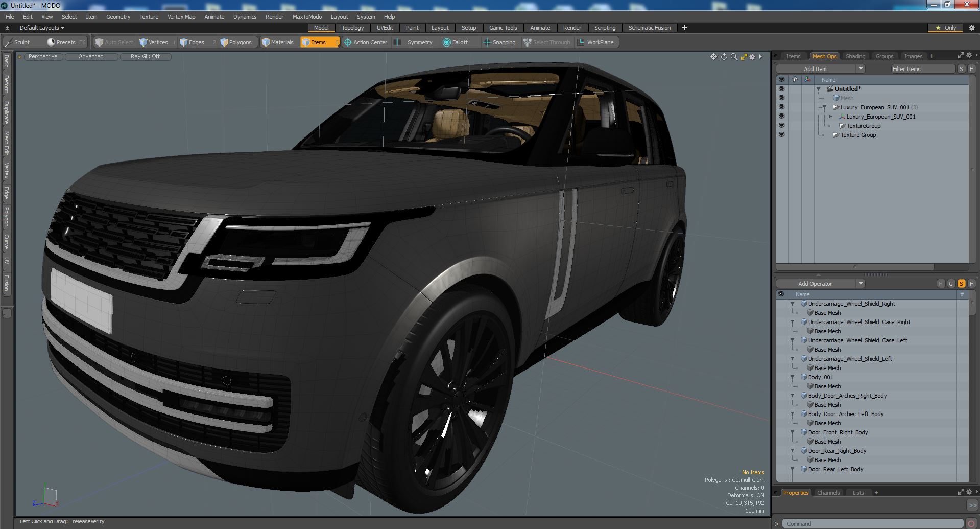Image resolution: width=980 pixels, height=529 pixels.
Task: Expand the Properties panel to full size
Action: (x=961, y=492)
